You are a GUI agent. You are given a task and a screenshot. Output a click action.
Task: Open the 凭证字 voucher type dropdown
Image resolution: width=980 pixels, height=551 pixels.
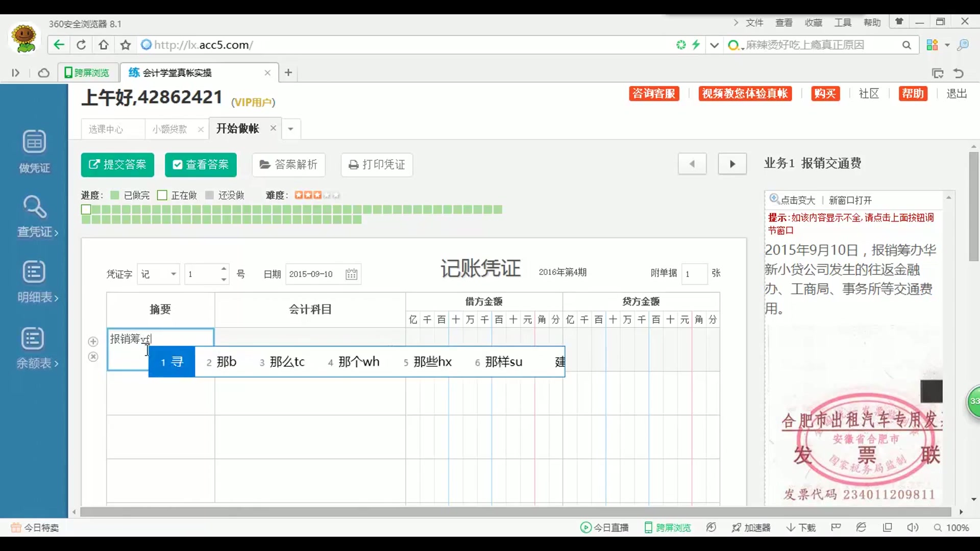click(173, 274)
